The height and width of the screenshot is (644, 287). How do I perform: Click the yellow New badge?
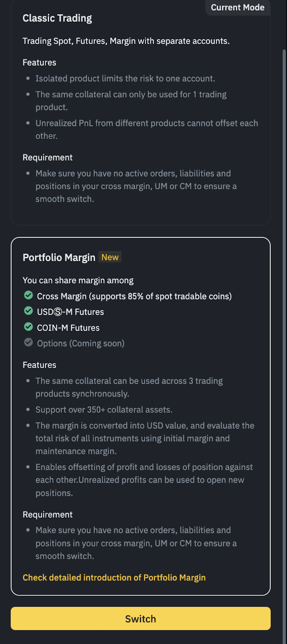pos(110,257)
